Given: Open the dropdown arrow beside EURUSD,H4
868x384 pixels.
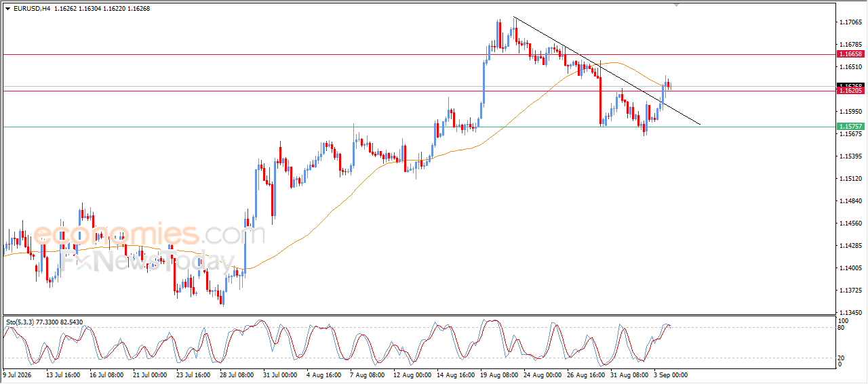Looking at the screenshot, I should tap(7, 8).
